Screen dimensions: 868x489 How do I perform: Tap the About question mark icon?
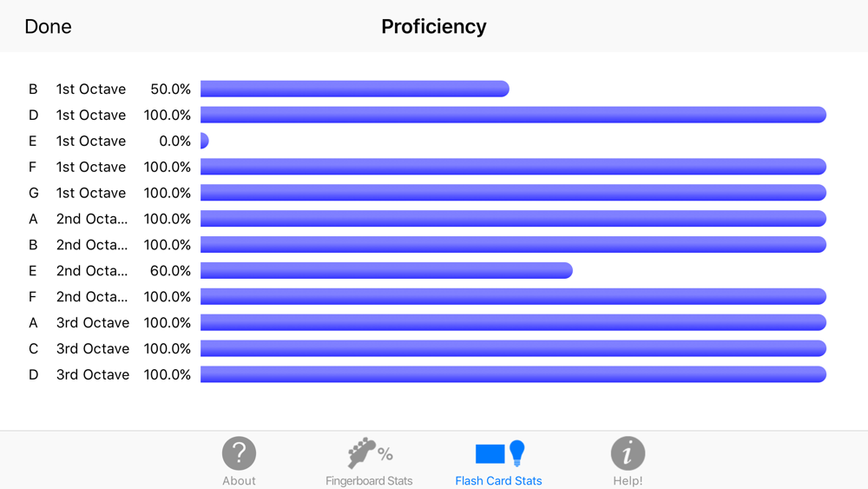(239, 453)
